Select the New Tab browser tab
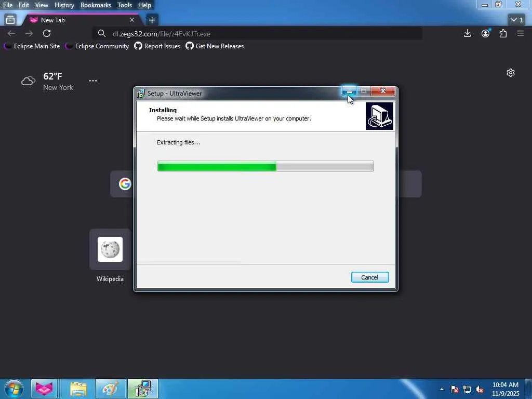 [82, 20]
